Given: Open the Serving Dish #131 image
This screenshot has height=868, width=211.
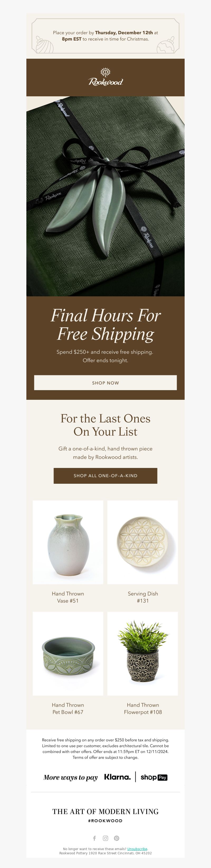Looking at the screenshot, I should (x=142, y=542).
